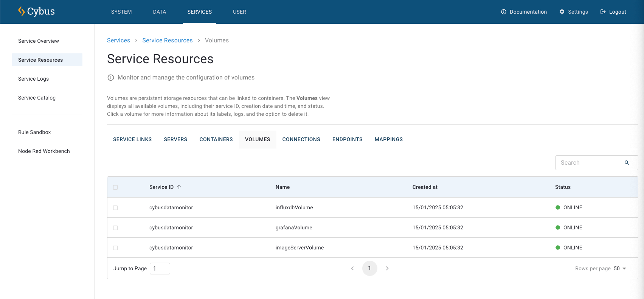Image resolution: width=644 pixels, height=299 pixels.
Task: Click the info icon beside the volumes description
Action: [111, 78]
